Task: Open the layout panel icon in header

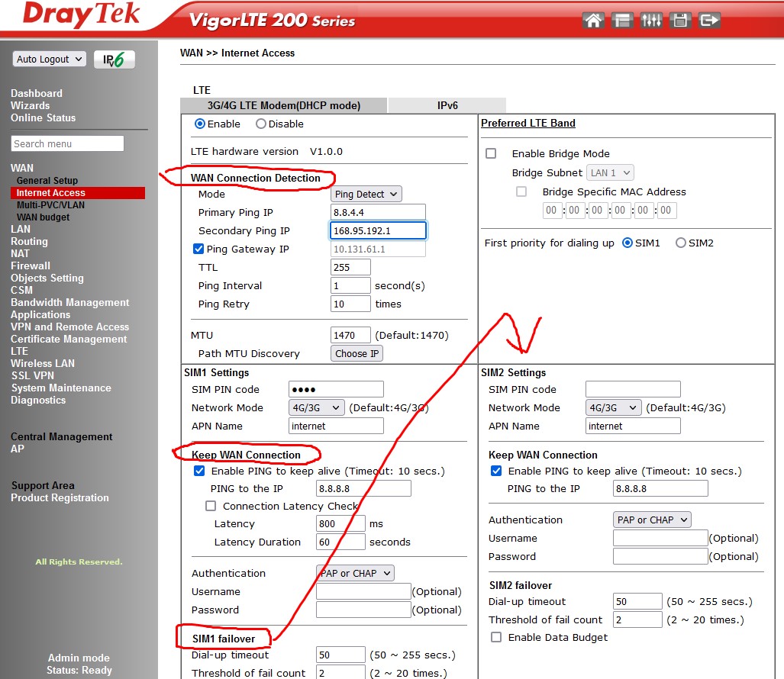Action: point(622,21)
